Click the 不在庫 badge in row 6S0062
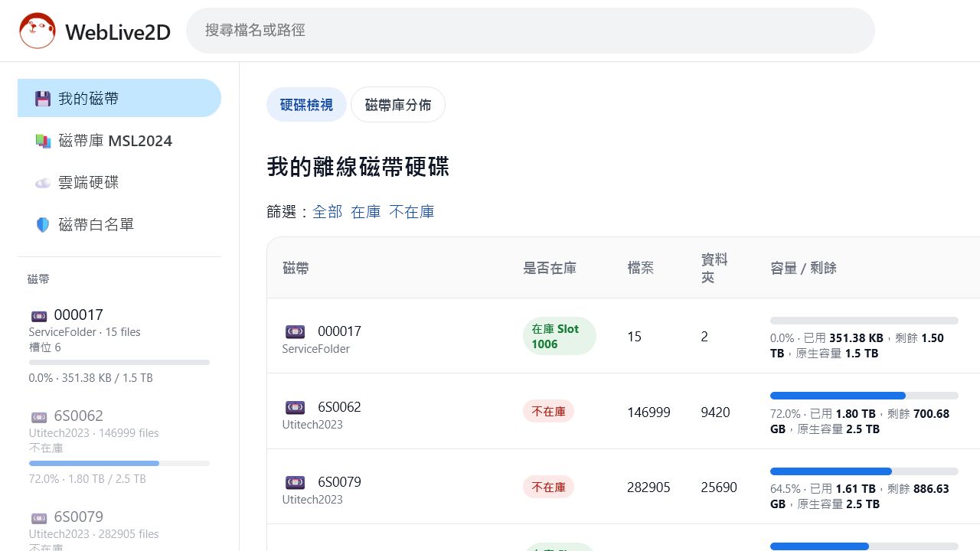Image resolution: width=980 pixels, height=551 pixels. tap(548, 412)
